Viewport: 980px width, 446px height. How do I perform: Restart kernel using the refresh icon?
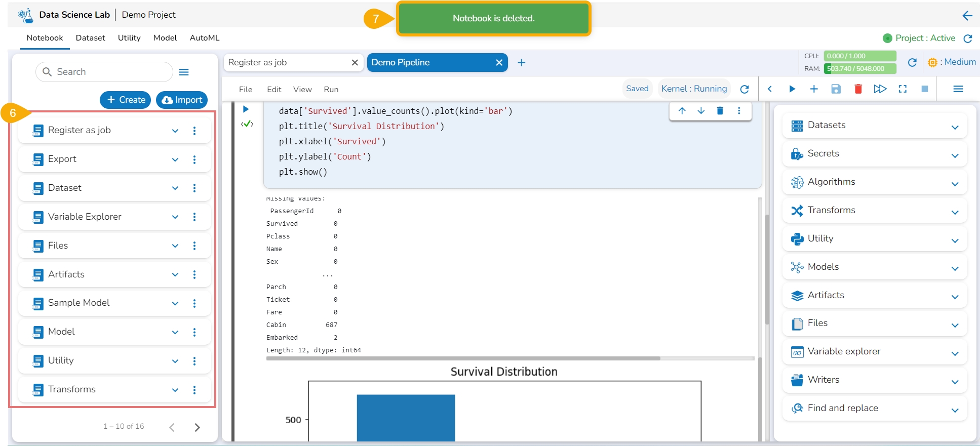coord(744,89)
